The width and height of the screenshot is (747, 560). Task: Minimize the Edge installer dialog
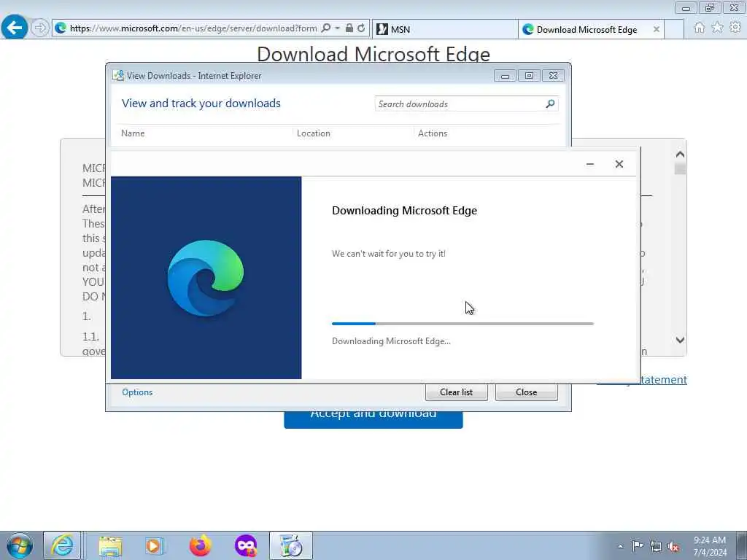(x=589, y=164)
